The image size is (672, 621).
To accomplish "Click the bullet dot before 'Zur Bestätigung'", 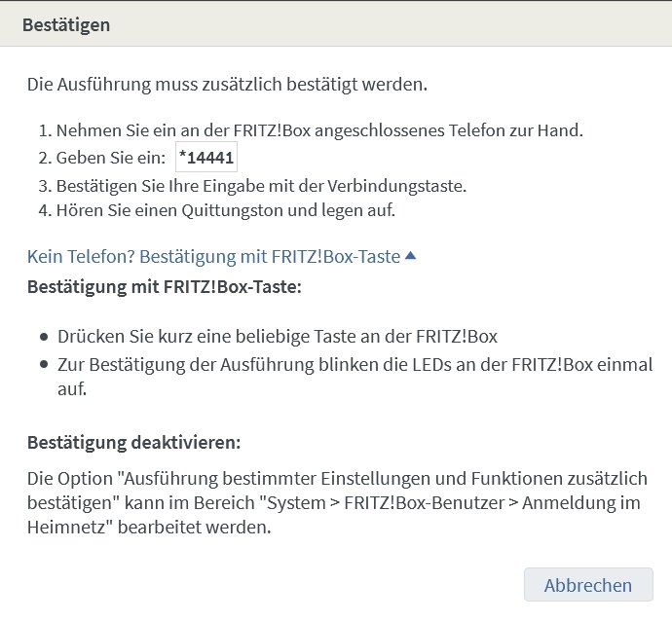I will pos(44,365).
